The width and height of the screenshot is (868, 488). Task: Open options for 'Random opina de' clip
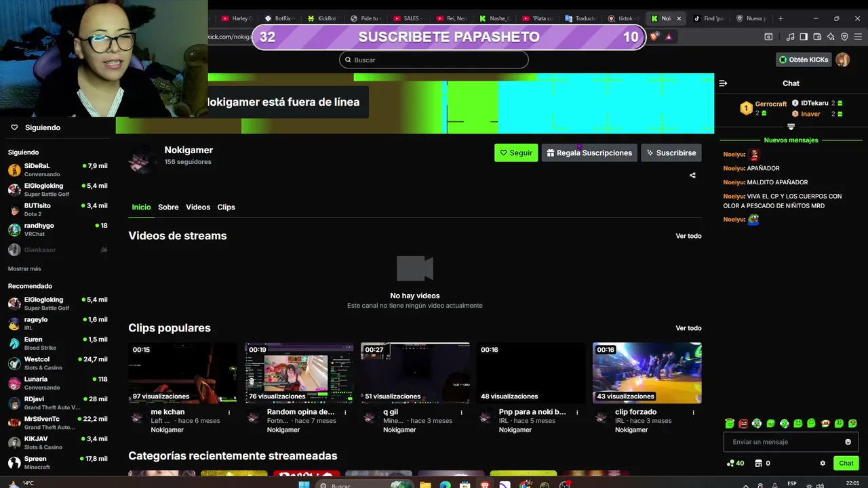coord(345,412)
